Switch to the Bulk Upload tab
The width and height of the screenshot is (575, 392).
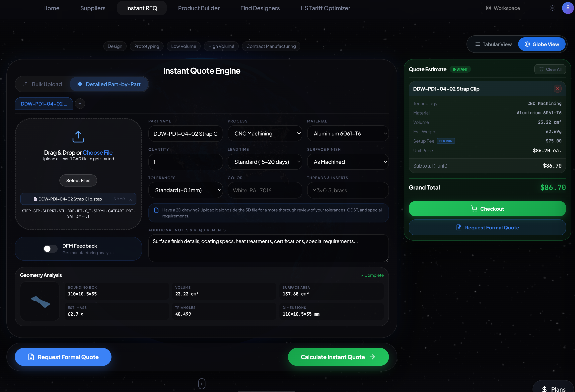tap(42, 84)
